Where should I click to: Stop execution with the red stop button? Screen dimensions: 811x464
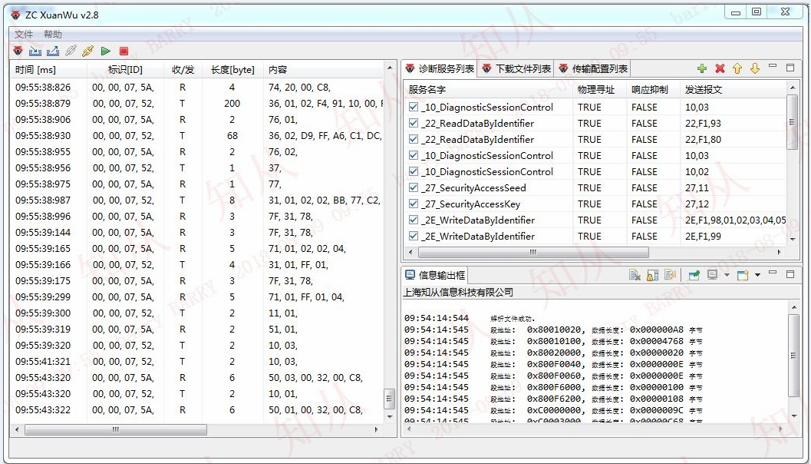(x=124, y=51)
